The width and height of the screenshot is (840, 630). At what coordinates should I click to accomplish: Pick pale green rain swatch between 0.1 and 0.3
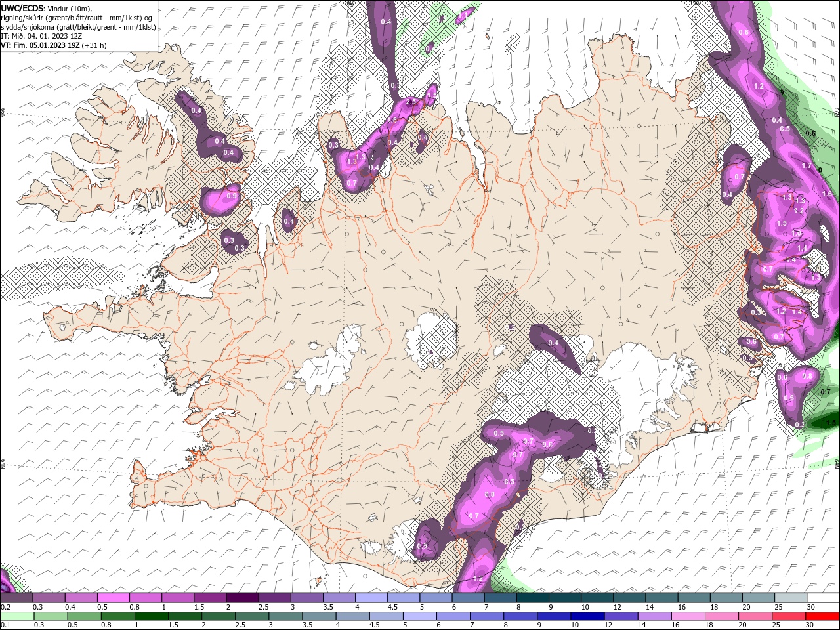click(17, 616)
